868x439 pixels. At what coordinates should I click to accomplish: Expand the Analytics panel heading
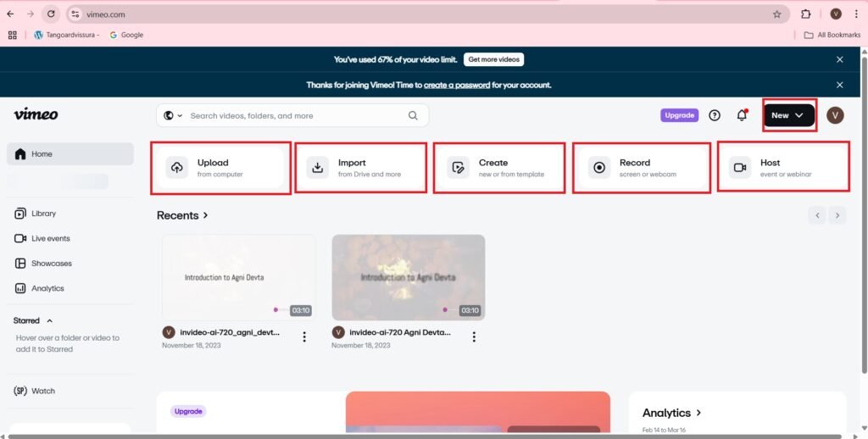coord(672,413)
